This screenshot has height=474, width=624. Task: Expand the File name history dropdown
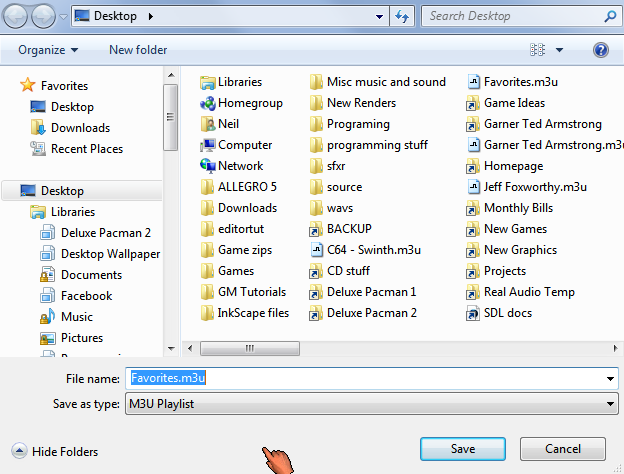click(611, 379)
